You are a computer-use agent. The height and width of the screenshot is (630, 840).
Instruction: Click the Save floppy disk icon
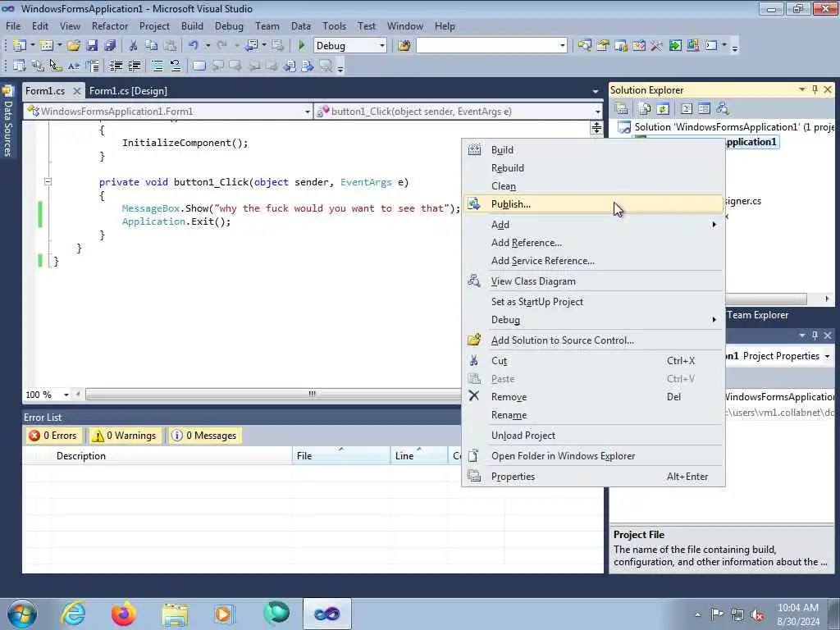(x=92, y=46)
